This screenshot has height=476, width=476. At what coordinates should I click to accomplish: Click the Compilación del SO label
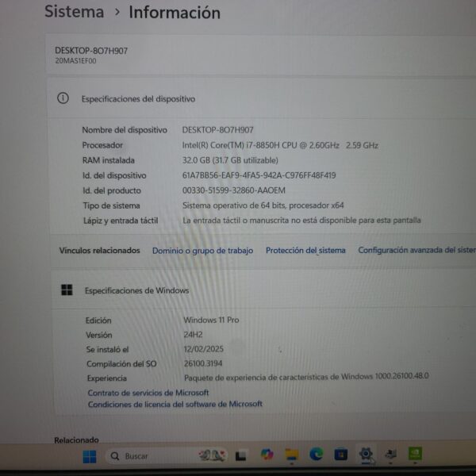[121, 363]
